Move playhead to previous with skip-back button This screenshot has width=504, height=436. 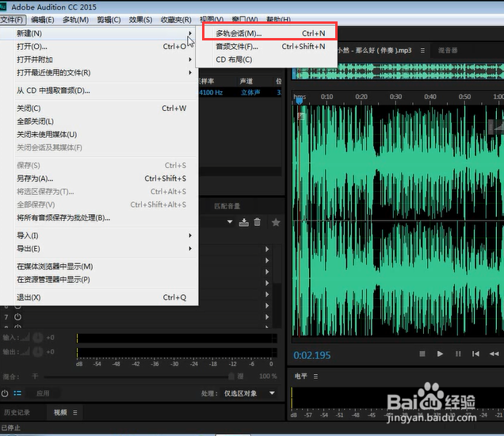tap(475, 354)
